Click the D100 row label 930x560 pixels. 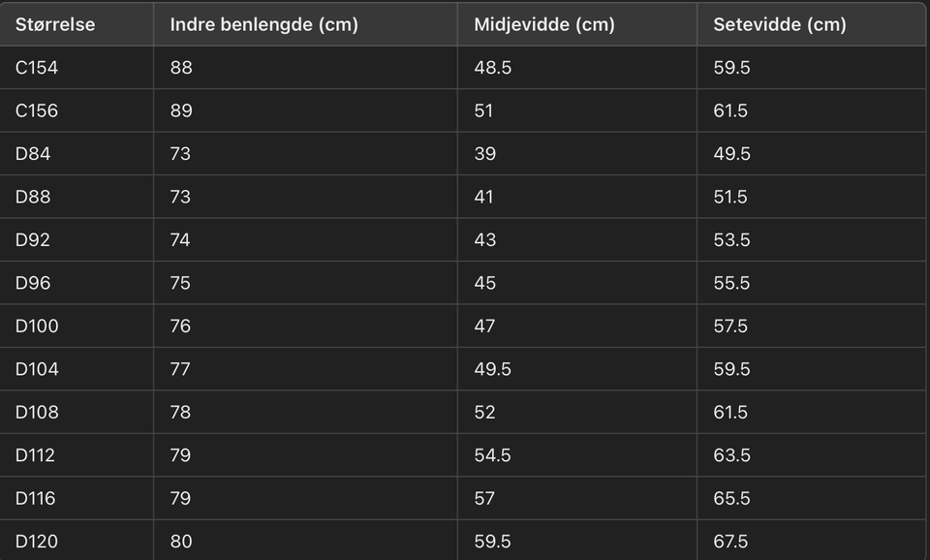[x=37, y=327]
